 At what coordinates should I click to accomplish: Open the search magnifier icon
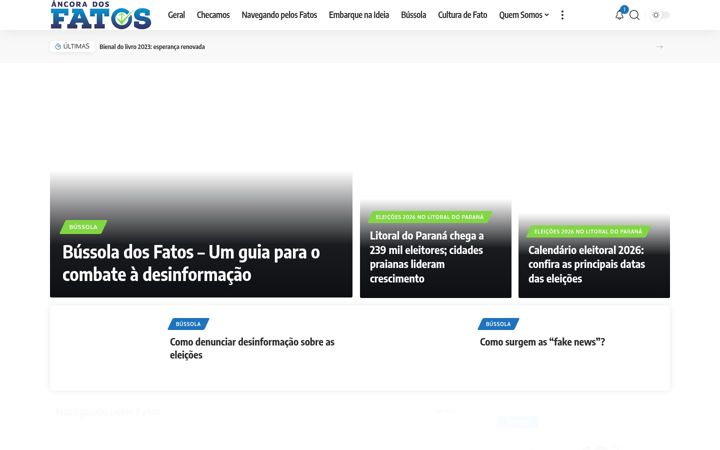635,15
